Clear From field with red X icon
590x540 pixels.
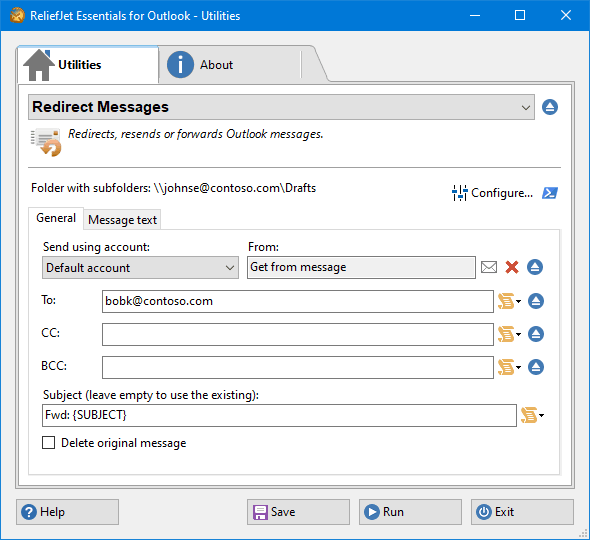(x=512, y=267)
